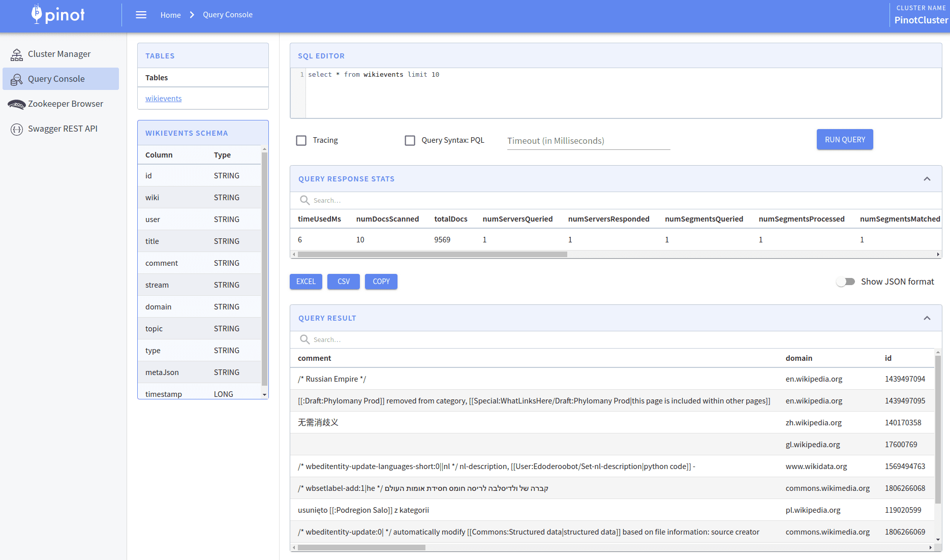Viewport: 950px width, 560px height.
Task: Enable the Tracing checkbox
Action: (301, 140)
